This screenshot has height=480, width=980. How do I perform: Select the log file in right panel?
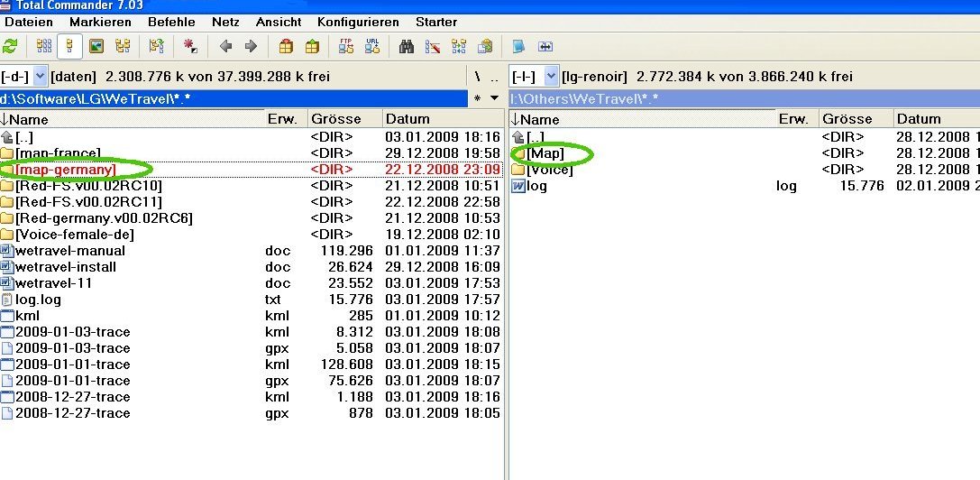tap(745, 186)
